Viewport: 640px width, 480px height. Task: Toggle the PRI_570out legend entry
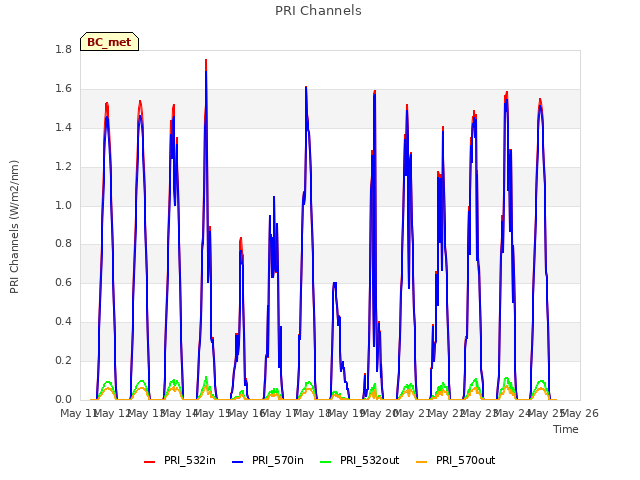(x=456, y=460)
